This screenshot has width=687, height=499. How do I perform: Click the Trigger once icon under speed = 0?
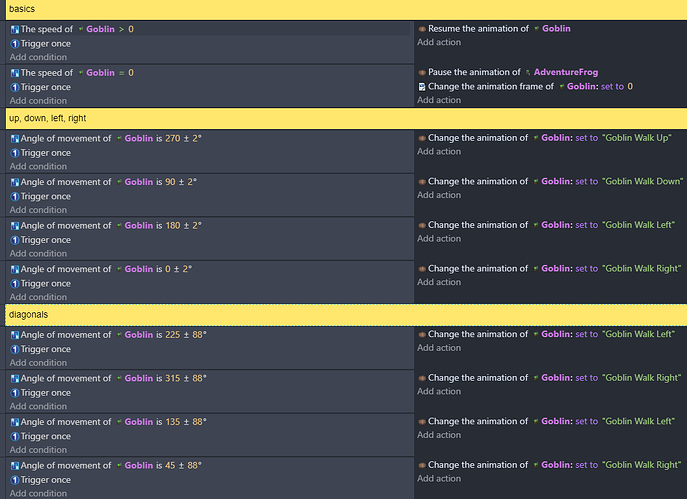click(15, 87)
